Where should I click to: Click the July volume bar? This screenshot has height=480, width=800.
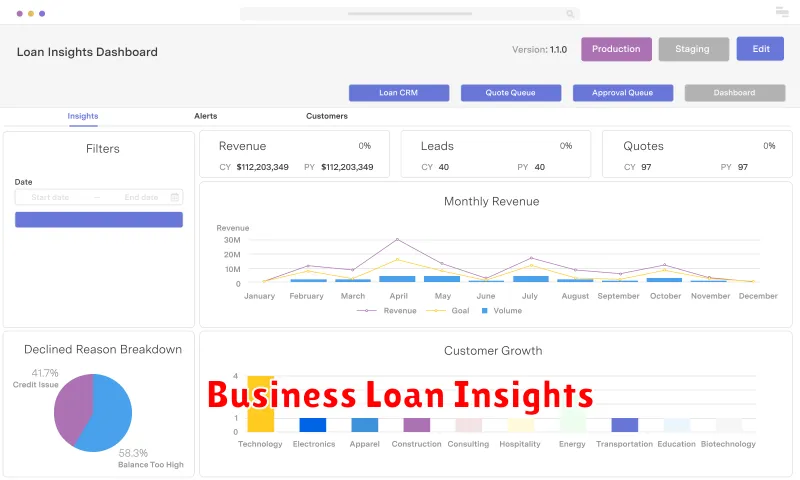coord(531,279)
